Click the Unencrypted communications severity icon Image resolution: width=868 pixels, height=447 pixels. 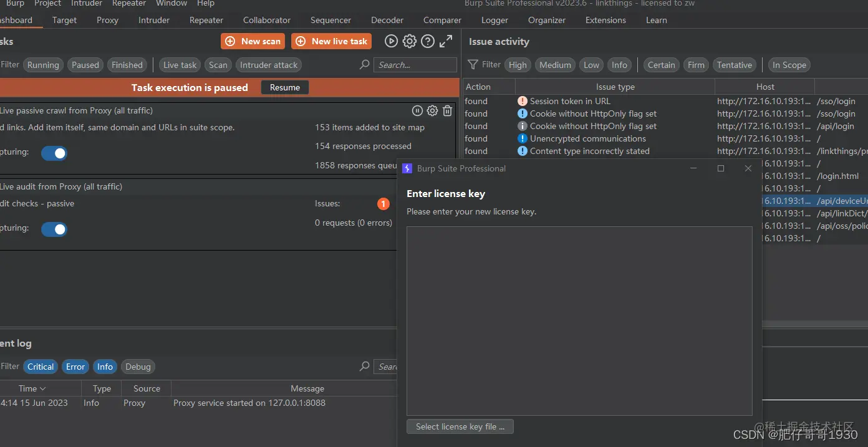tap(523, 138)
